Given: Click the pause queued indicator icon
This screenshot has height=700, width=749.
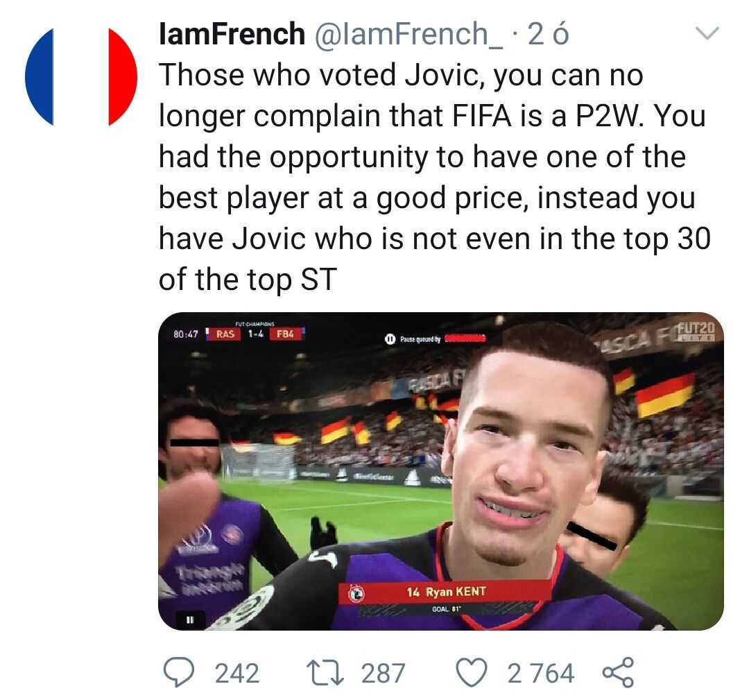Looking at the screenshot, I should coord(390,339).
